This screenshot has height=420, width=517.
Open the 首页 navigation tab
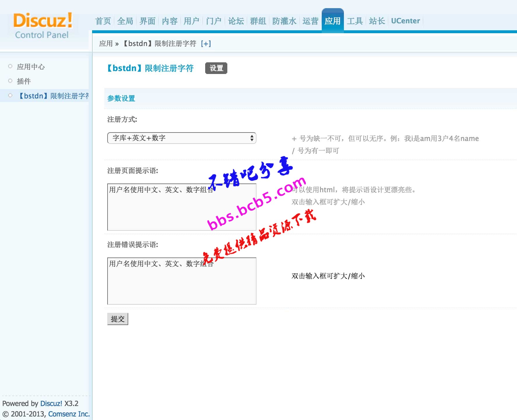(103, 21)
